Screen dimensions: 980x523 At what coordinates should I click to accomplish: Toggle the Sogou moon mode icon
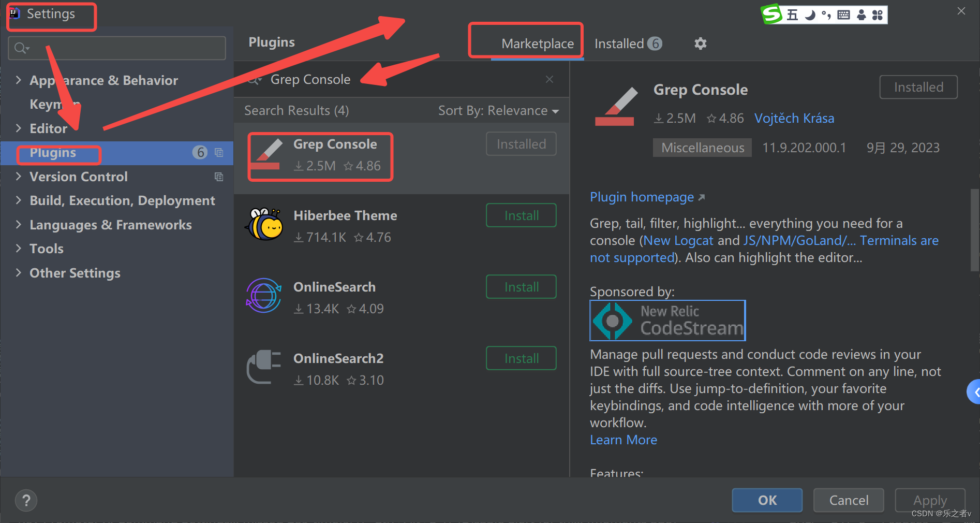point(810,15)
